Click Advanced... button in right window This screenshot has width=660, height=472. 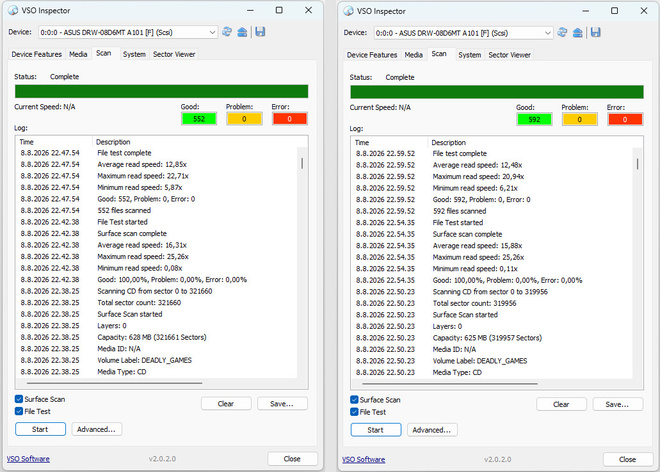coord(432,430)
